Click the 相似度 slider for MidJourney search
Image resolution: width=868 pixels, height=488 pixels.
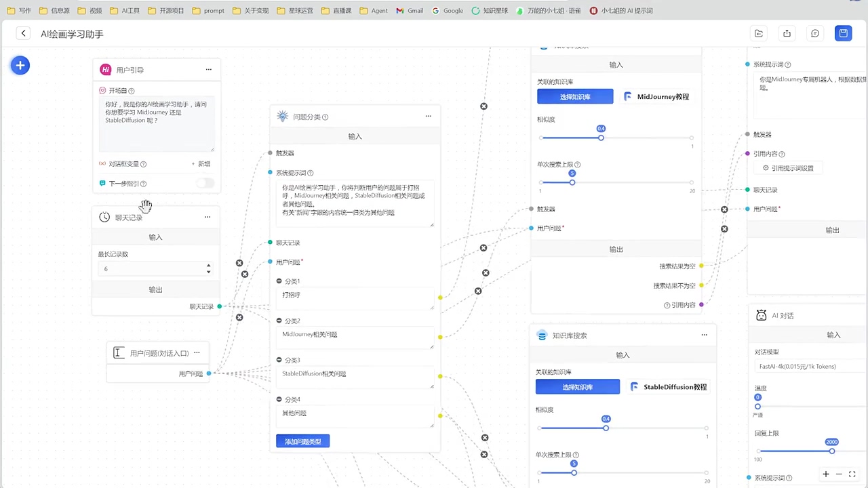[x=616, y=138]
